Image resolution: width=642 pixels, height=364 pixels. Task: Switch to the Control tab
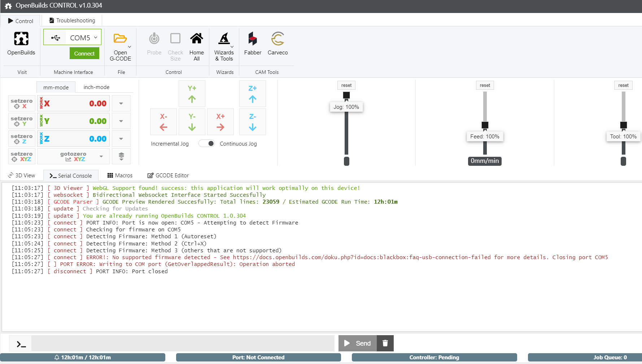coord(21,21)
